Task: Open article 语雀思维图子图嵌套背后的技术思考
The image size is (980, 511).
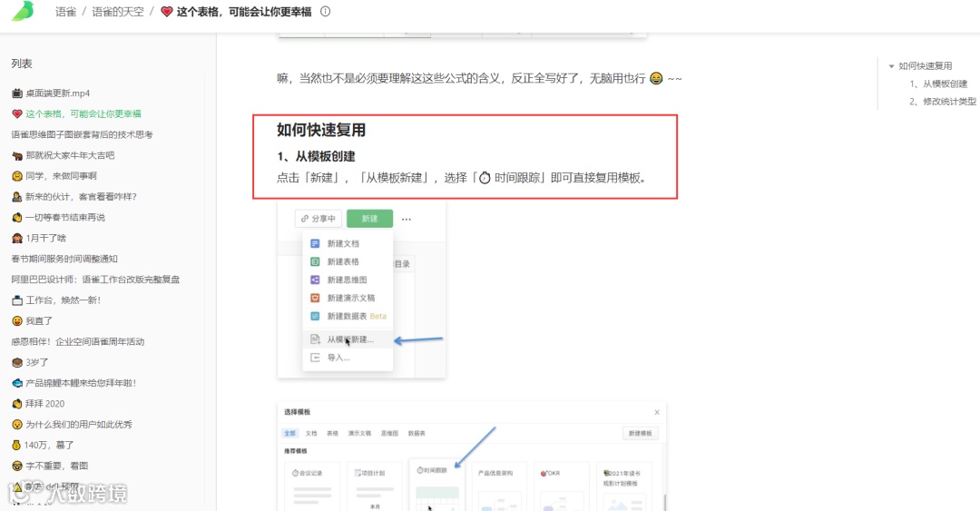Action: tap(82, 134)
